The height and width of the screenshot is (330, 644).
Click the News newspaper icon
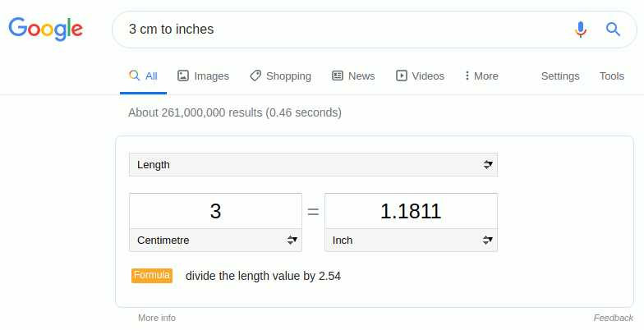[x=338, y=76]
